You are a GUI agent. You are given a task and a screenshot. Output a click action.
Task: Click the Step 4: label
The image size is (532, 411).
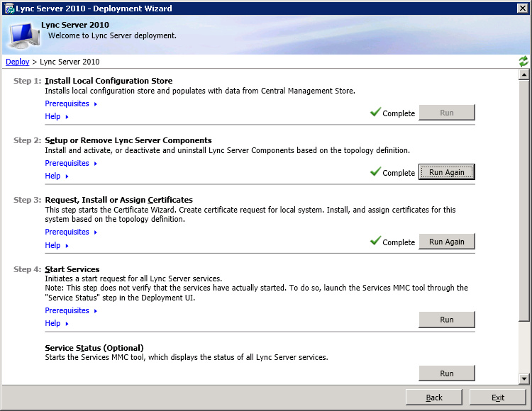pos(27,269)
